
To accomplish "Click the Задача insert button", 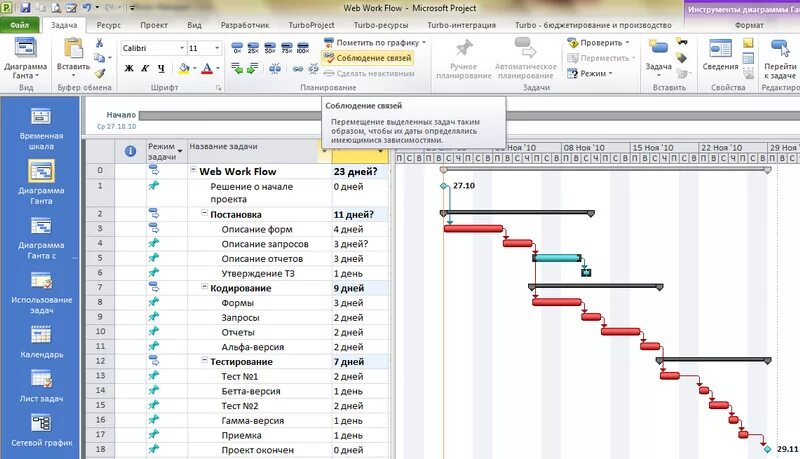I will [658, 57].
